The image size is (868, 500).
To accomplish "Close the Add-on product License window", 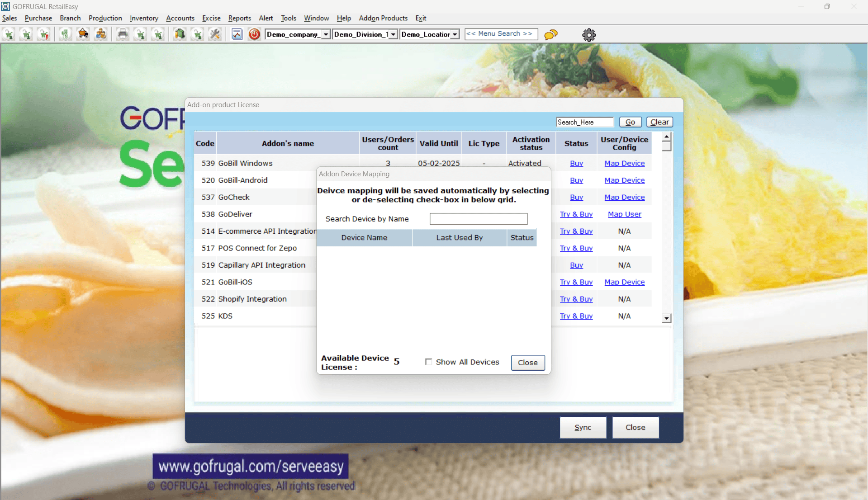I will point(635,427).
